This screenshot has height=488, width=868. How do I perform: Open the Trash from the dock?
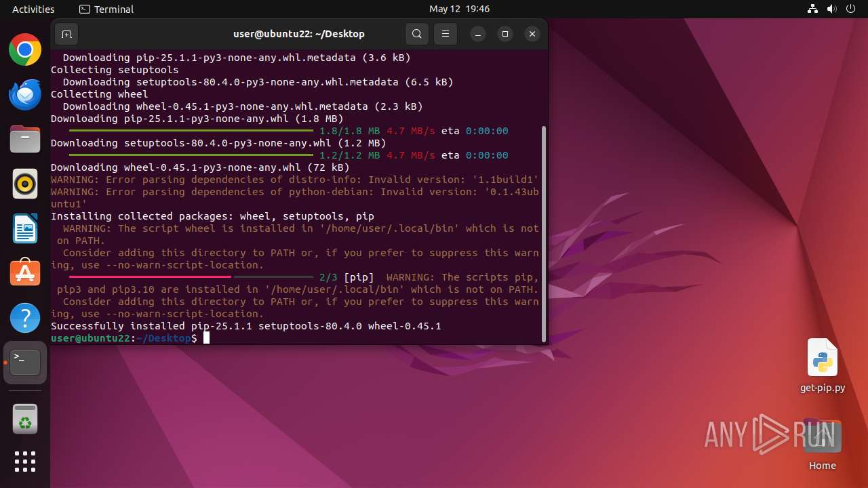25,419
